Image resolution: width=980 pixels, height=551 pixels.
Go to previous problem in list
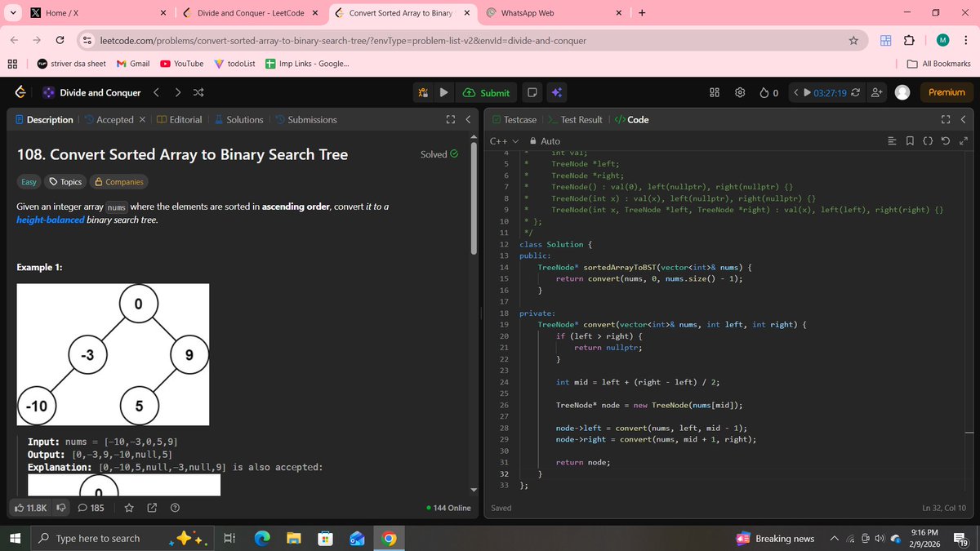click(157, 92)
